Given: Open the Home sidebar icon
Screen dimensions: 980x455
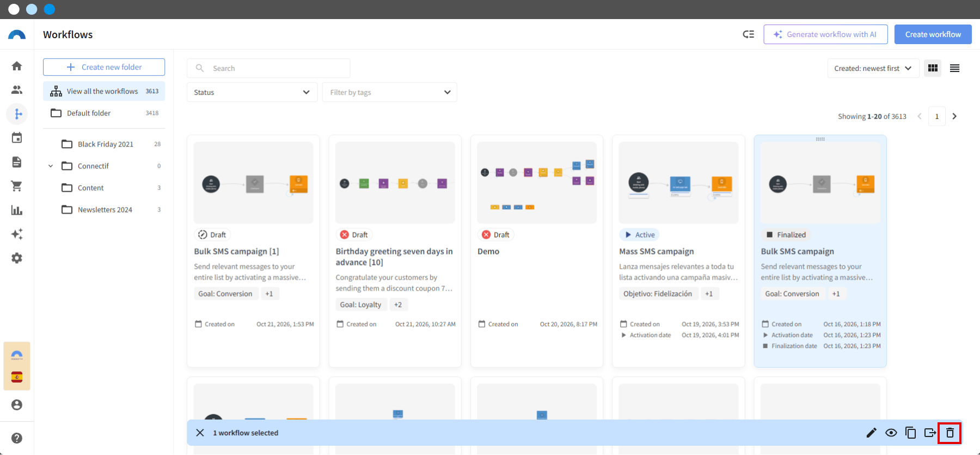Looking at the screenshot, I should coord(17,66).
